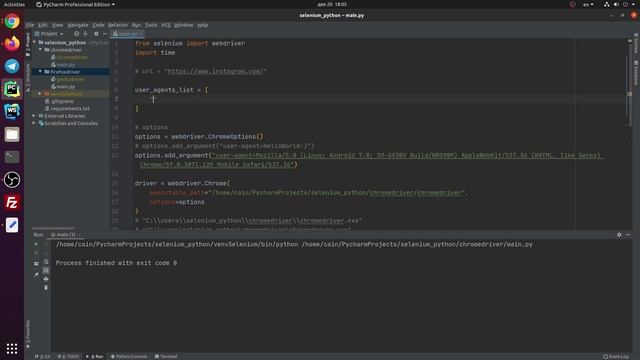Open Telegram from the dock

pos(12,66)
